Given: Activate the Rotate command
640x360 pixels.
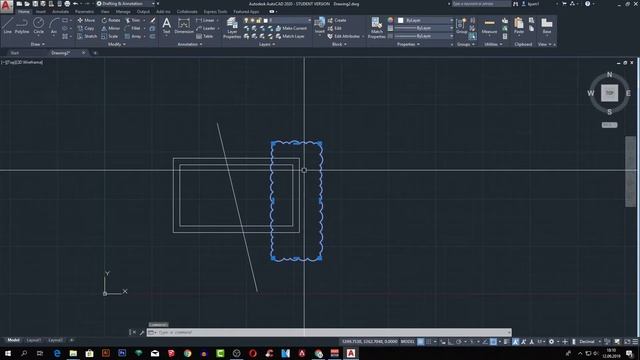Looking at the screenshot, I should (x=111, y=20).
